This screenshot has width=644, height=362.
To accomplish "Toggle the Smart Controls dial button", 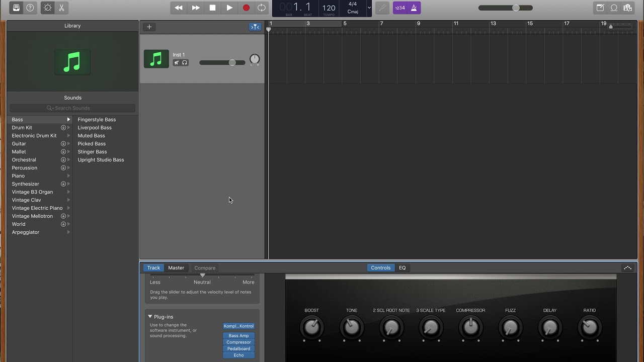I will (48, 8).
